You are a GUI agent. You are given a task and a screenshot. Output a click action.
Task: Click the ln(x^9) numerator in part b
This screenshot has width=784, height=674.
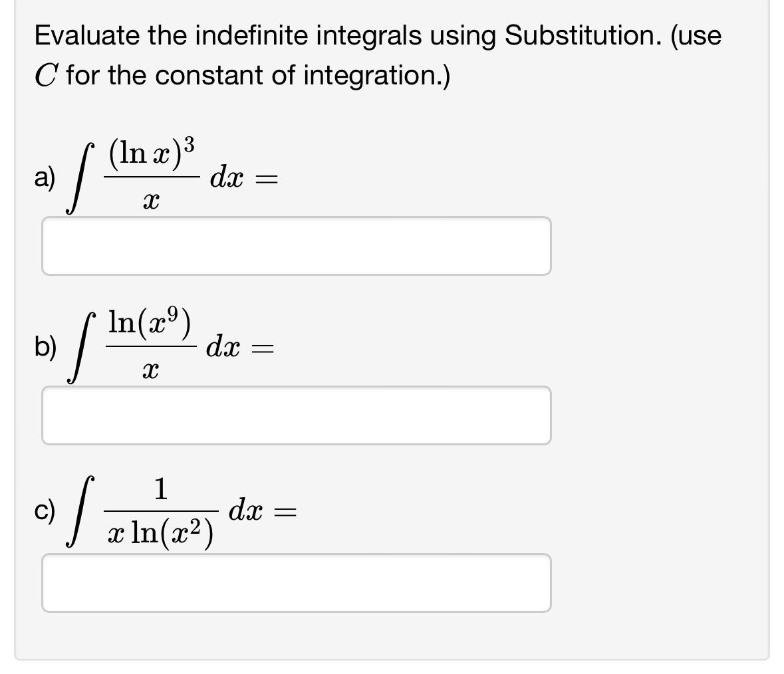[150, 322]
